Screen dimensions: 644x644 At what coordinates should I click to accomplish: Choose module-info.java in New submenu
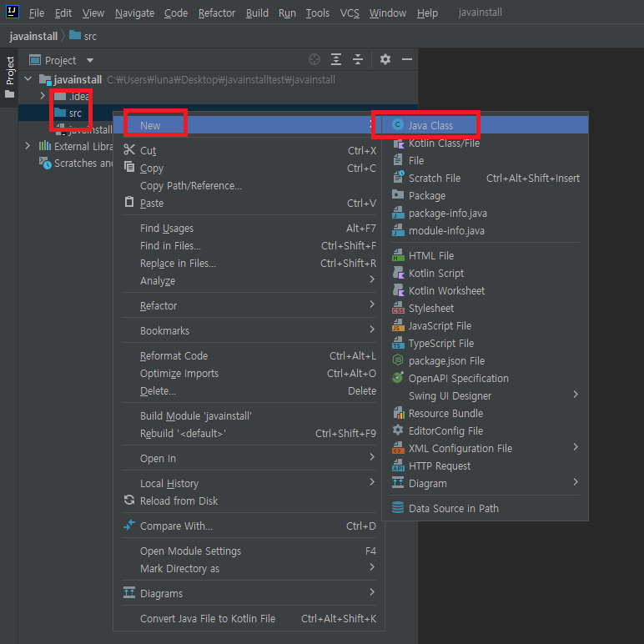pos(485,231)
